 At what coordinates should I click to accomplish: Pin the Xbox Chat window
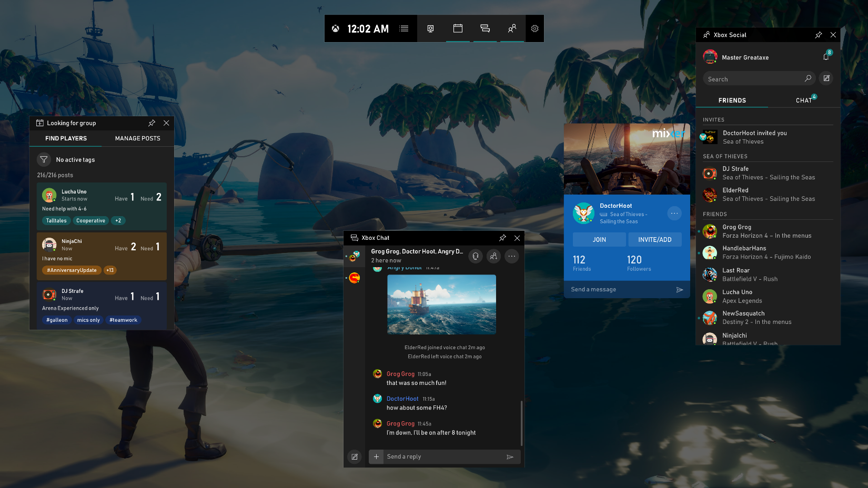click(x=502, y=238)
